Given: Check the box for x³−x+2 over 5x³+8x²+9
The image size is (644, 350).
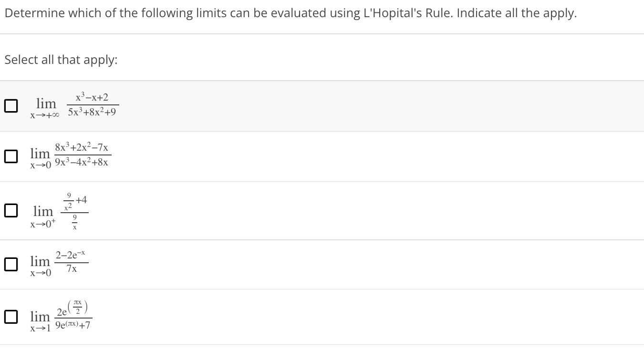Looking at the screenshot, I should [x=11, y=106].
